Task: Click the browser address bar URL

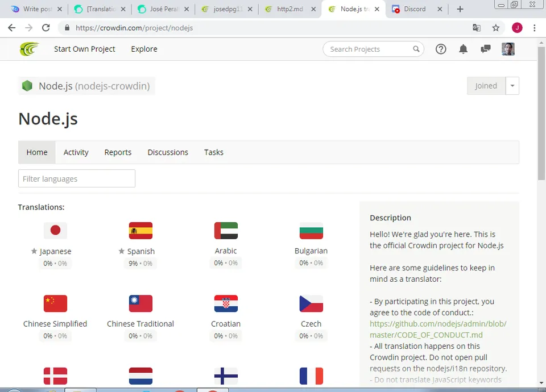Action: coord(134,28)
